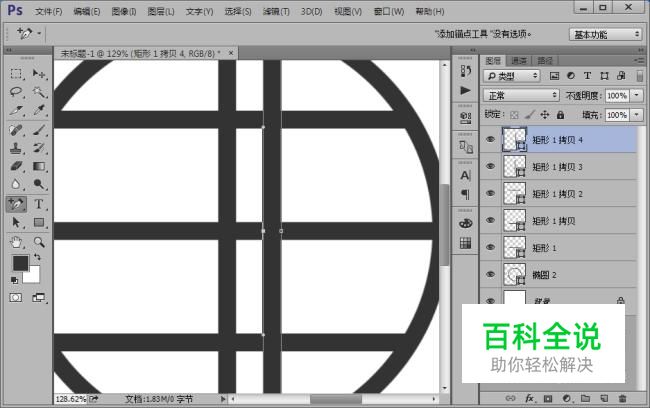Switch to the 通道 tab

coord(519,61)
